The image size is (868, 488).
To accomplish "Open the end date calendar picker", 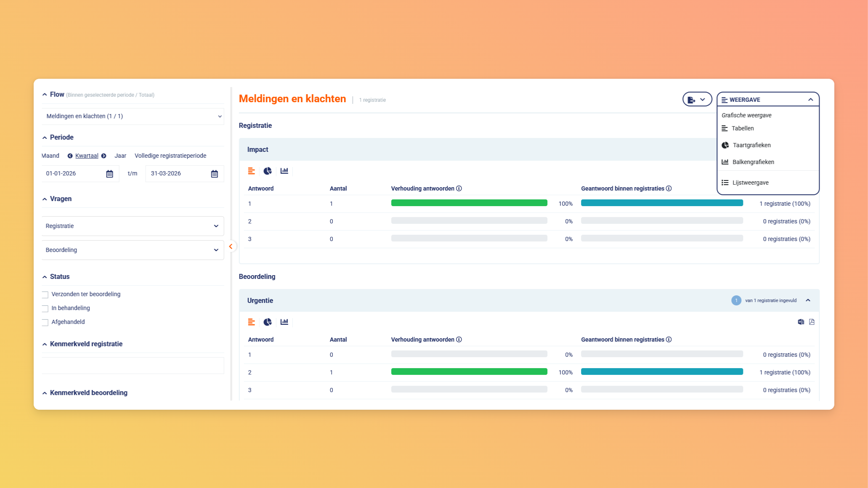I will (214, 174).
